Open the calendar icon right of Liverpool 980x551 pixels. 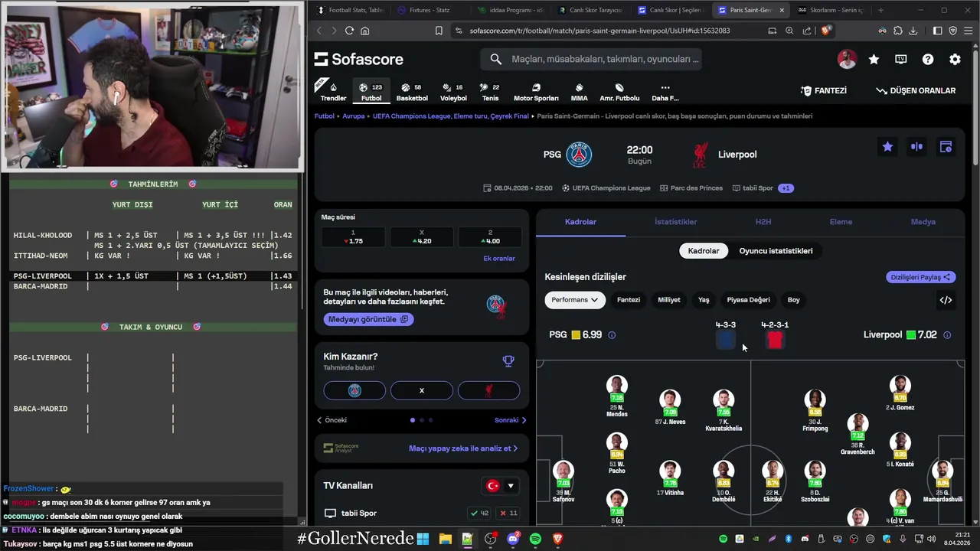point(946,147)
